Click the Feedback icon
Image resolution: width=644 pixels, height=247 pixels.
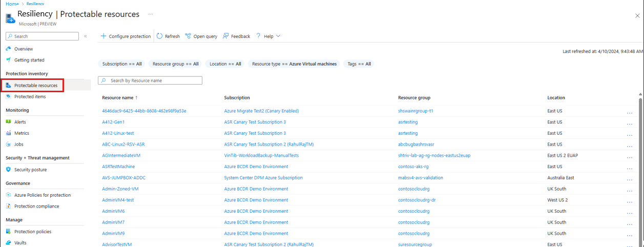pyautogui.click(x=226, y=36)
